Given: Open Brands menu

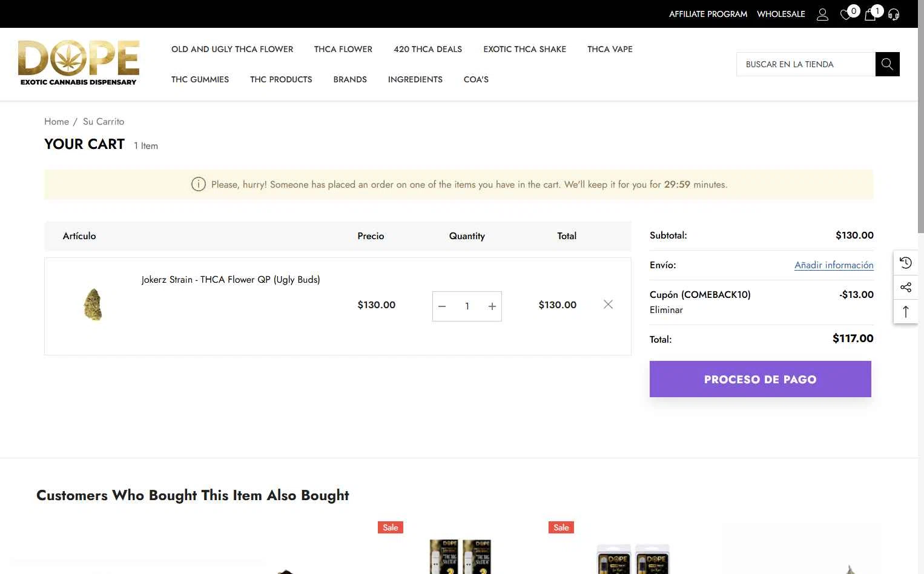Looking at the screenshot, I should [350, 79].
